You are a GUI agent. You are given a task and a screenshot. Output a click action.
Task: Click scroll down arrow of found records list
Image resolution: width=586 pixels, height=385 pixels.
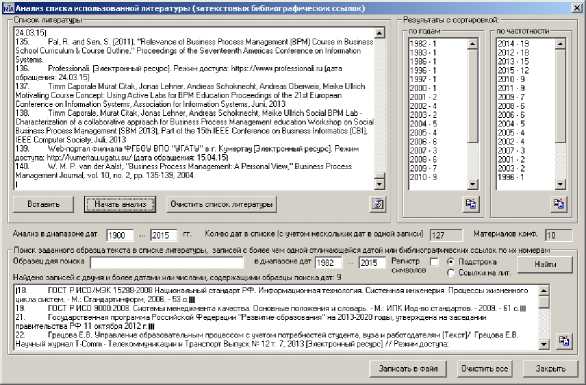[x=544, y=344]
